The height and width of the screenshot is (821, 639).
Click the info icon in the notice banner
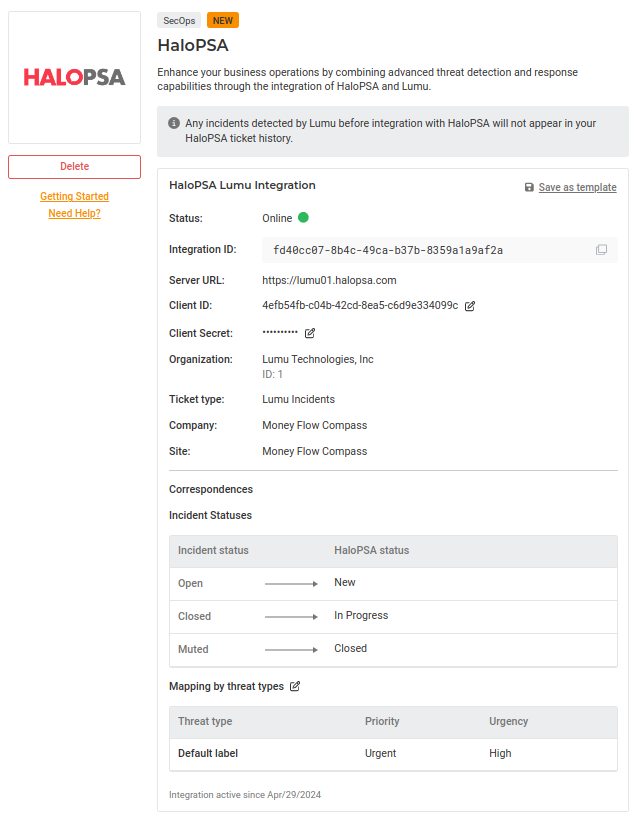pos(174,124)
